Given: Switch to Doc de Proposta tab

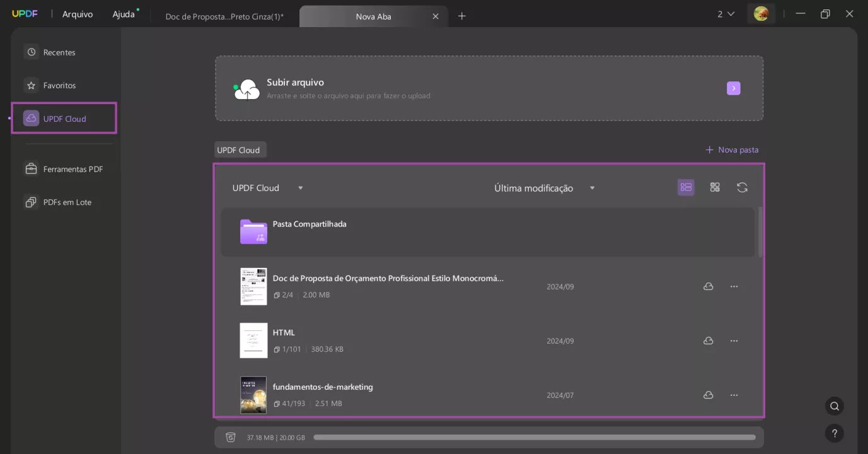Looking at the screenshot, I should click(224, 16).
